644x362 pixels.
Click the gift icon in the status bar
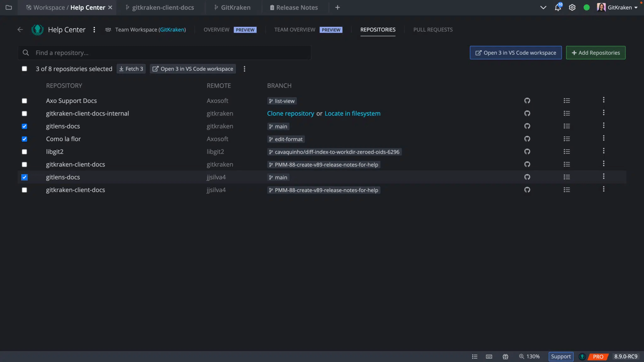tap(505, 356)
